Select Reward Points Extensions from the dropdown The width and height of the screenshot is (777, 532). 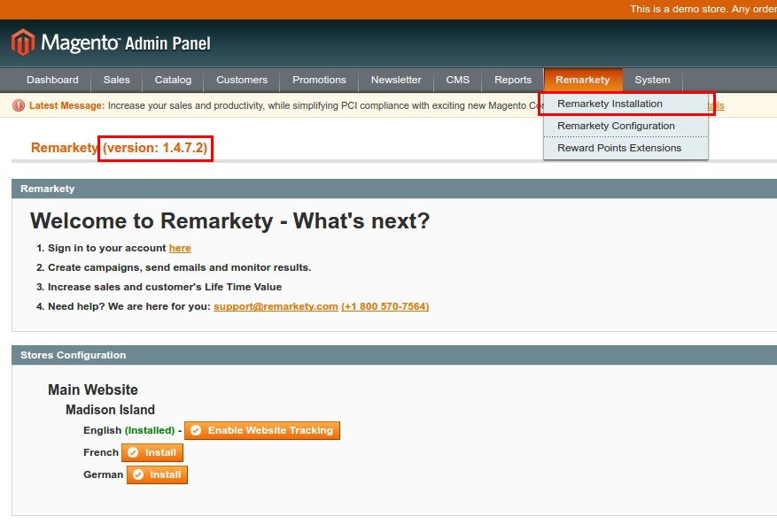point(625,148)
